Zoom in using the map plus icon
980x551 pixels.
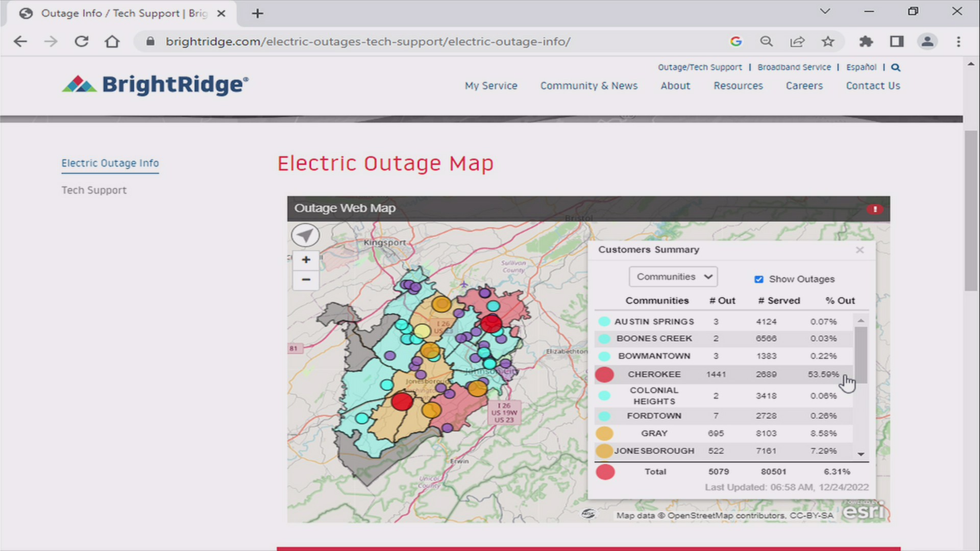(306, 260)
